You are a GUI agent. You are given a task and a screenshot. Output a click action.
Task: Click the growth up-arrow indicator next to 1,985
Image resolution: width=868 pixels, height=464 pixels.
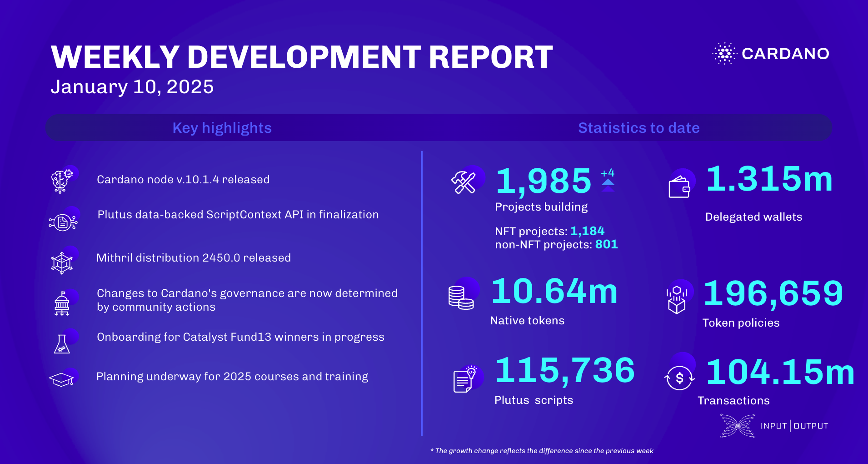click(608, 185)
